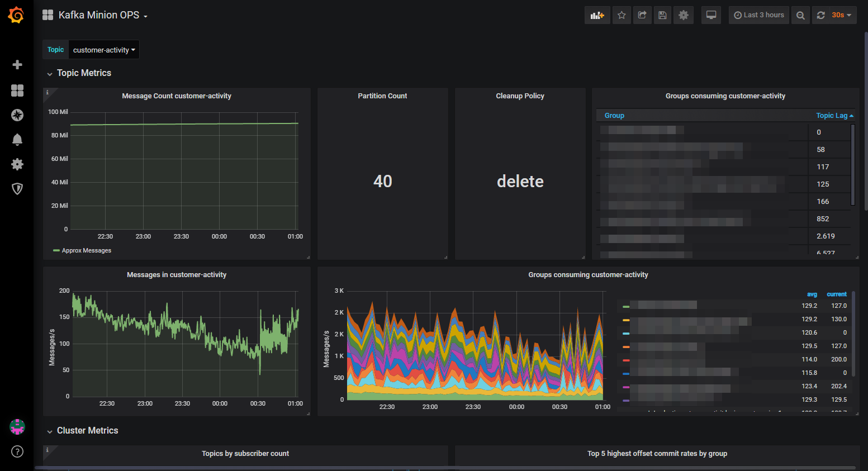Open the customer-activity topic dropdown
Image resolution: width=868 pixels, height=471 pixels.
[104, 50]
